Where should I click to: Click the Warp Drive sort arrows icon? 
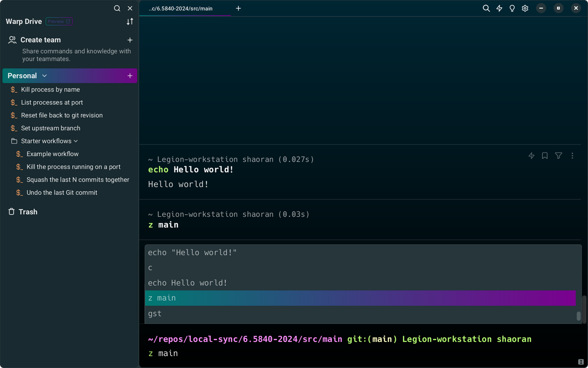click(x=130, y=22)
